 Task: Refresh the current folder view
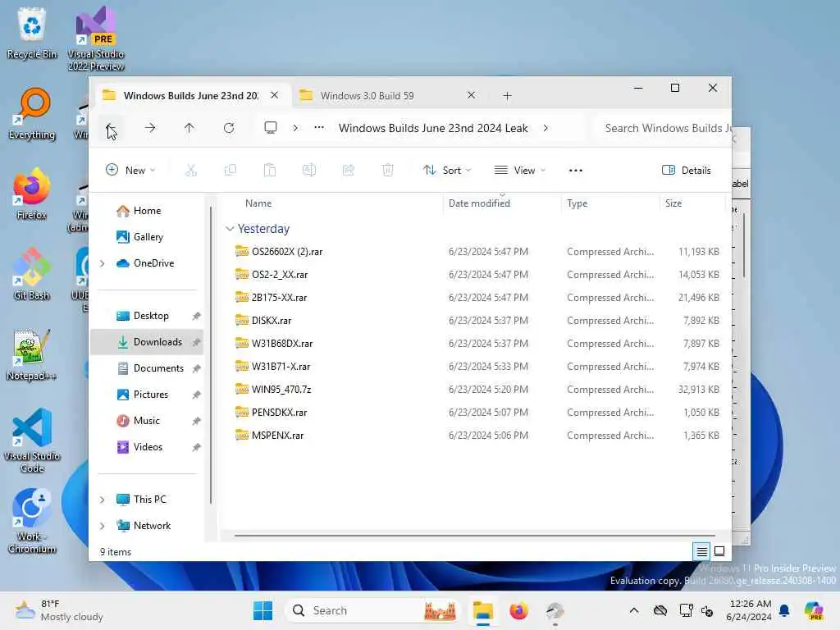coord(229,128)
